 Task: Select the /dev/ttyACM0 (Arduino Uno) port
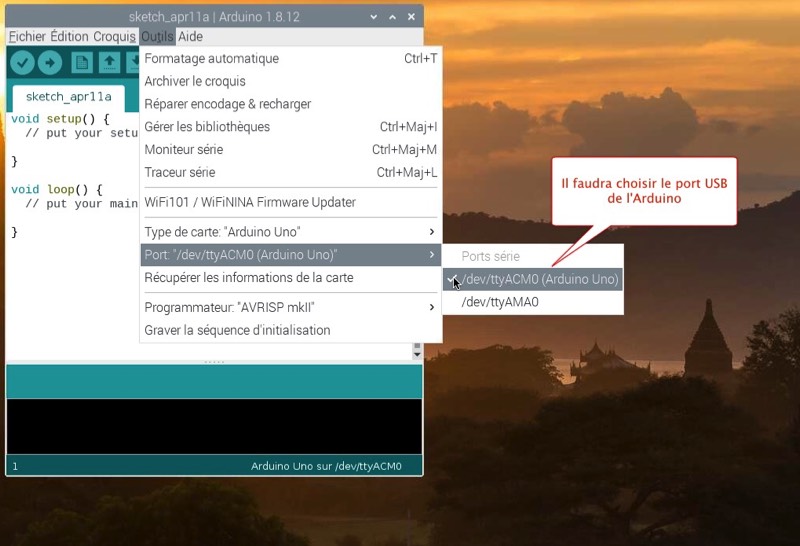point(539,279)
